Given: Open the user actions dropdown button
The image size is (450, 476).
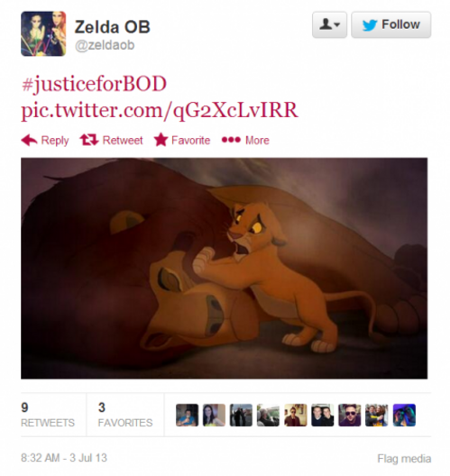Looking at the screenshot, I should (x=329, y=24).
